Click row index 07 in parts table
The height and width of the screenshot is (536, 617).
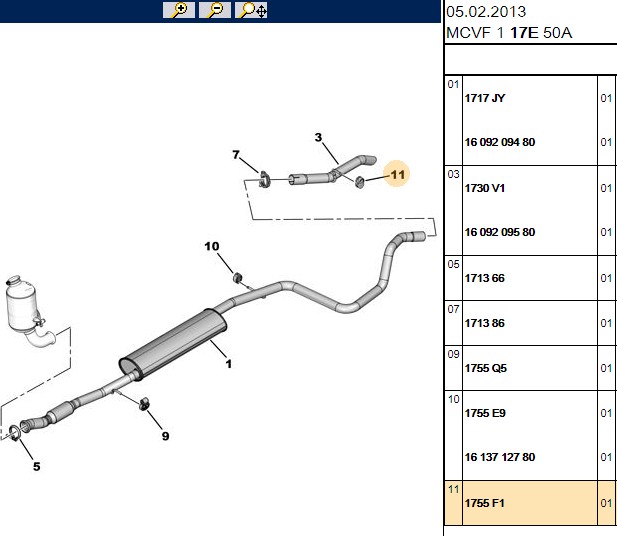tap(453, 309)
